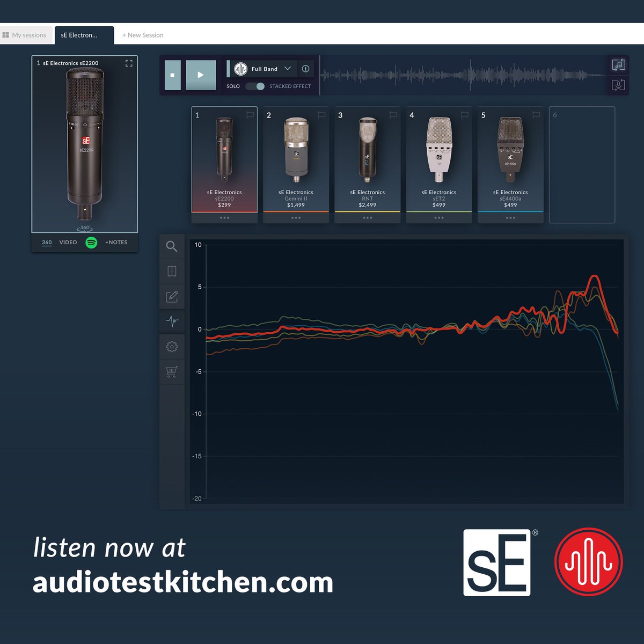The width and height of the screenshot is (644, 644).
Task: Open settings with the gear icon
Action: (172, 347)
